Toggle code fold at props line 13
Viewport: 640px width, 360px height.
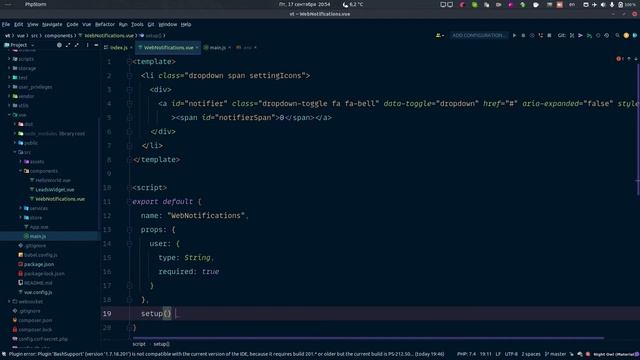(x=129, y=229)
